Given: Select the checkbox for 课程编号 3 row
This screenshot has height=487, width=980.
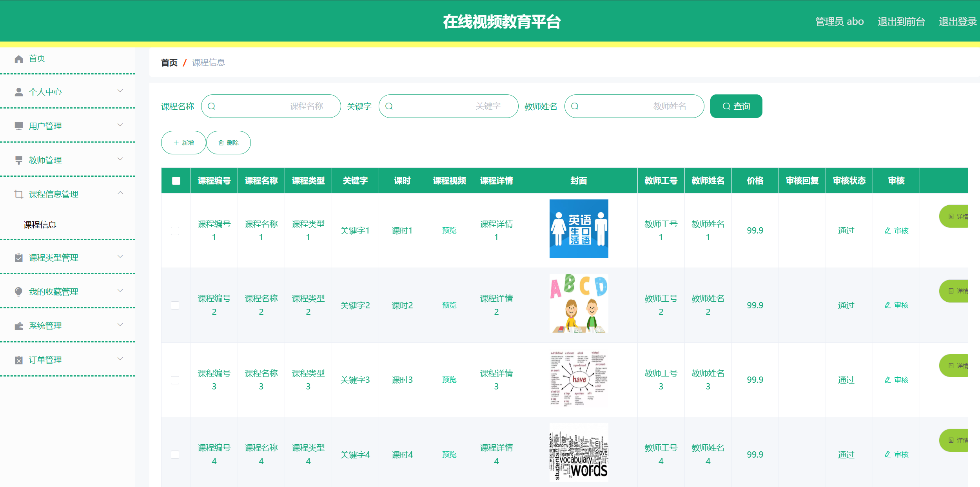Looking at the screenshot, I should point(175,380).
